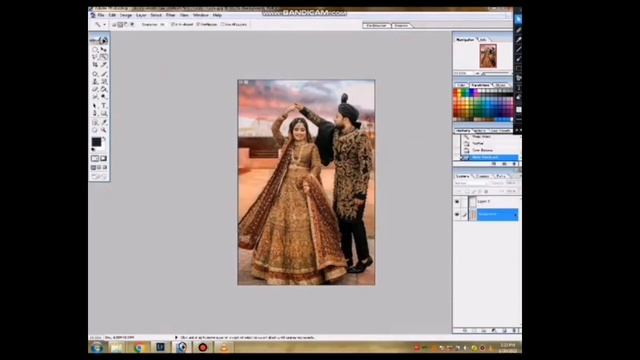The height and width of the screenshot is (360, 640).
Task: Select the Move tool
Action: click(104, 49)
